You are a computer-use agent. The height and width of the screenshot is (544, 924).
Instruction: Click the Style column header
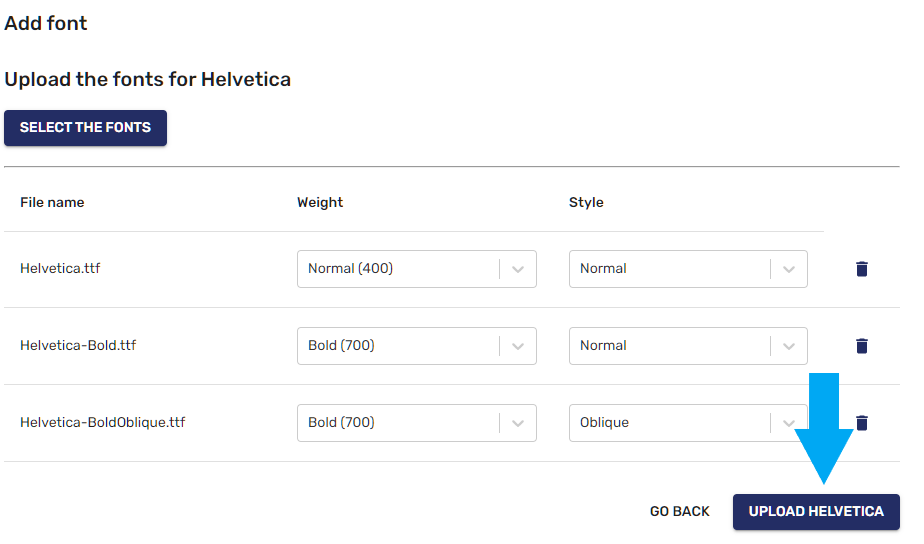pos(586,202)
